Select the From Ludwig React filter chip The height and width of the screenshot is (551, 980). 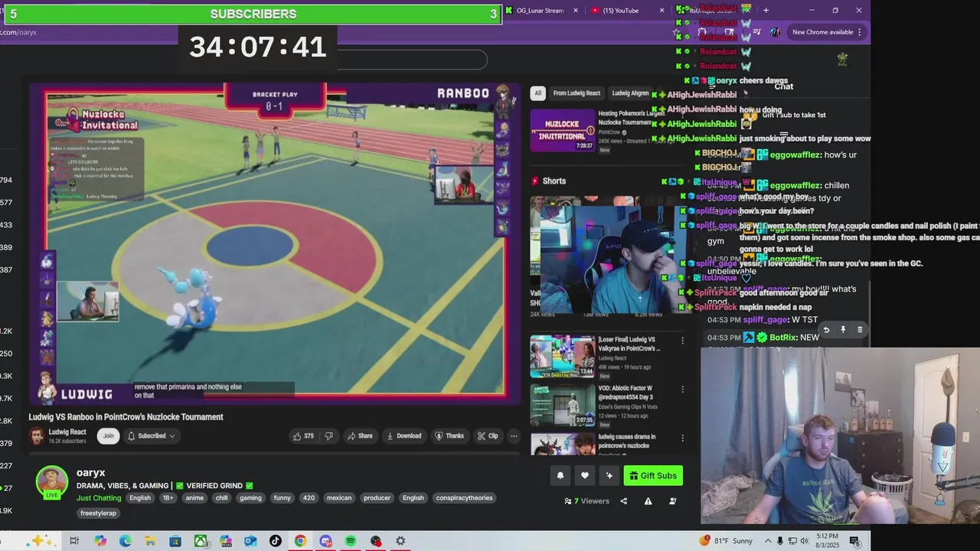tap(577, 93)
